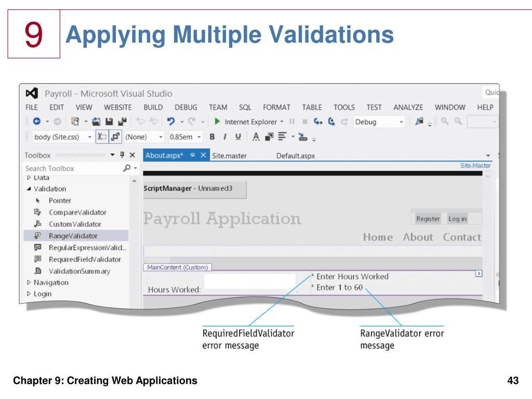Click the text alignment icon

coord(282,137)
